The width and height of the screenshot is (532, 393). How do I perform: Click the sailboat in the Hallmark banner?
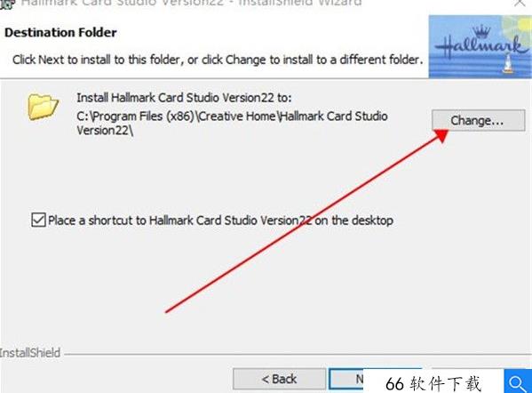pyautogui.click(x=508, y=64)
